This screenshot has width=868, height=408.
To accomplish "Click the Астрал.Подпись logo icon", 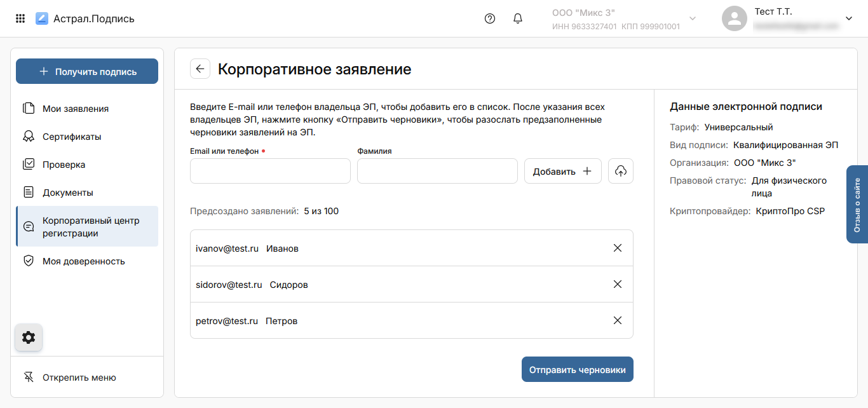I will [x=42, y=18].
